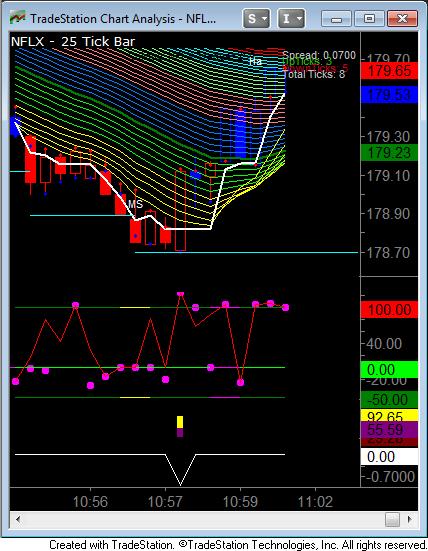Screen dimensions: 428x551
Task: Click the MS marker on the chart
Action: click(x=135, y=204)
